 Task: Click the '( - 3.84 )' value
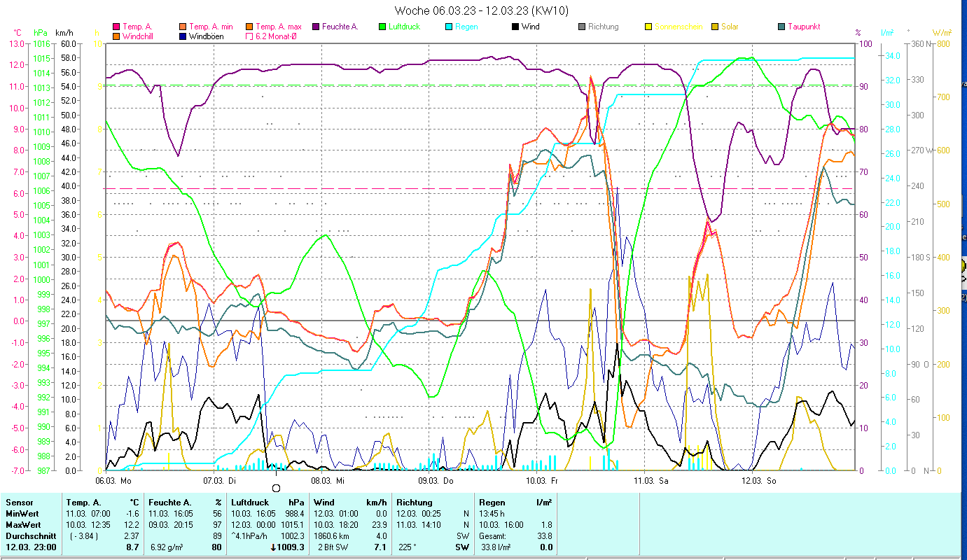(84, 536)
